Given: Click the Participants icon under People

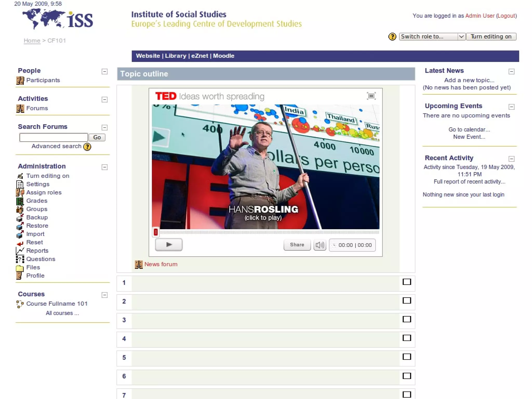Looking at the screenshot, I should click(x=20, y=80).
